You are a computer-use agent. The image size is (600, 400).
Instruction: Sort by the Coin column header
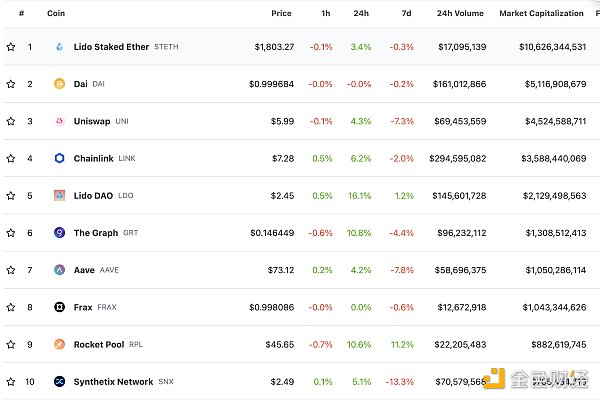(55, 13)
